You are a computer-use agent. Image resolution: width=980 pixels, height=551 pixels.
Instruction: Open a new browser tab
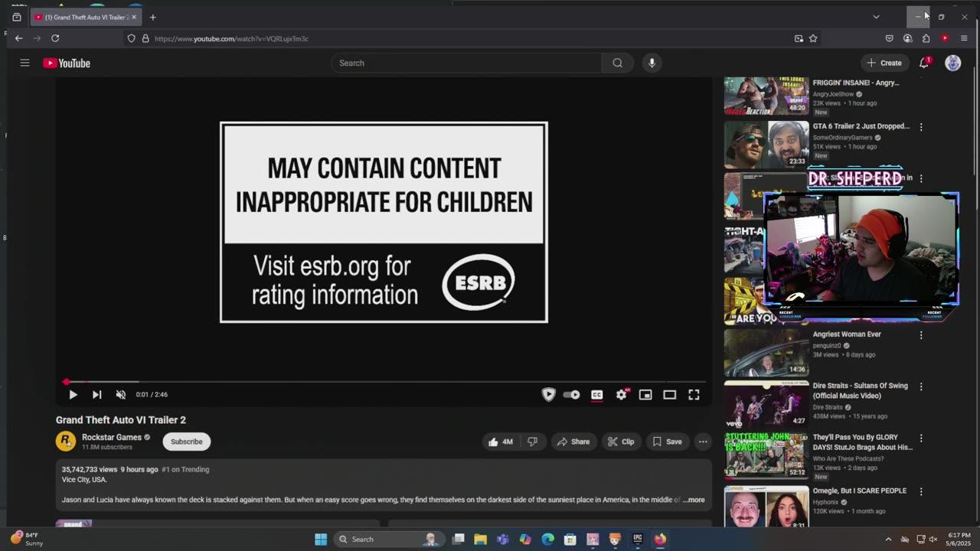coord(152,17)
